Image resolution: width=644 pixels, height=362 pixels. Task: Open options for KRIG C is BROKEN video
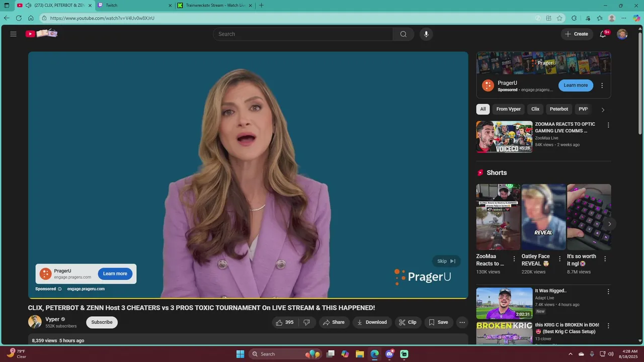point(608,326)
